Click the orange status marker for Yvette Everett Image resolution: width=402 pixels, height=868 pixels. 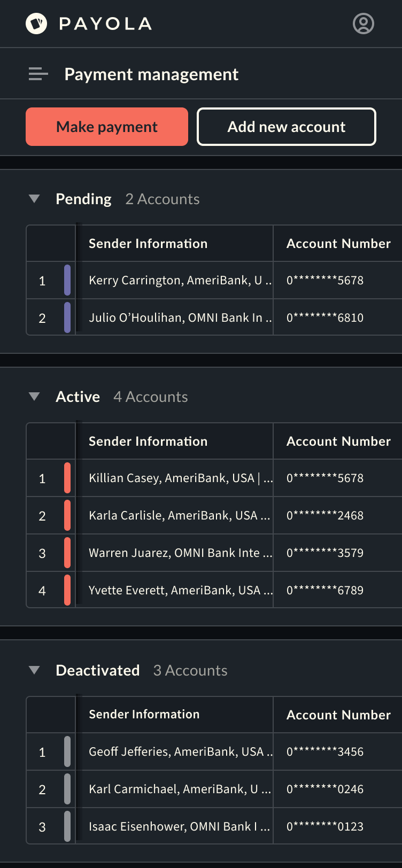(x=67, y=590)
